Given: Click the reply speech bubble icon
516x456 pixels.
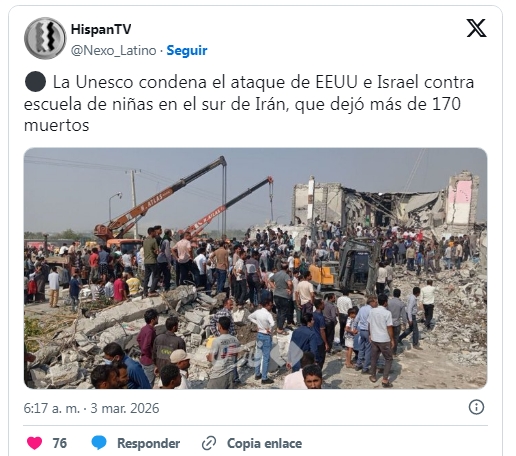Looking at the screenshot, I should click(x=99, y=443).
